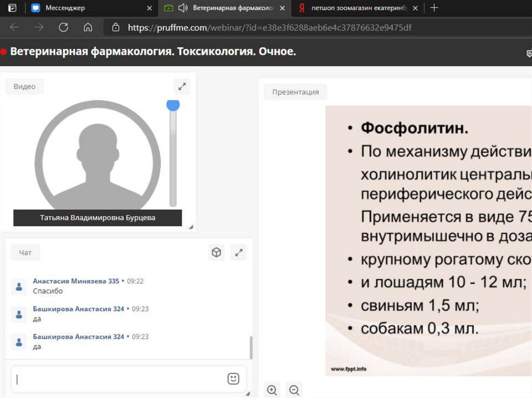Reload the page with refresh icon
The height and width of the screenshot is (398, 532).
pos(63,28)
